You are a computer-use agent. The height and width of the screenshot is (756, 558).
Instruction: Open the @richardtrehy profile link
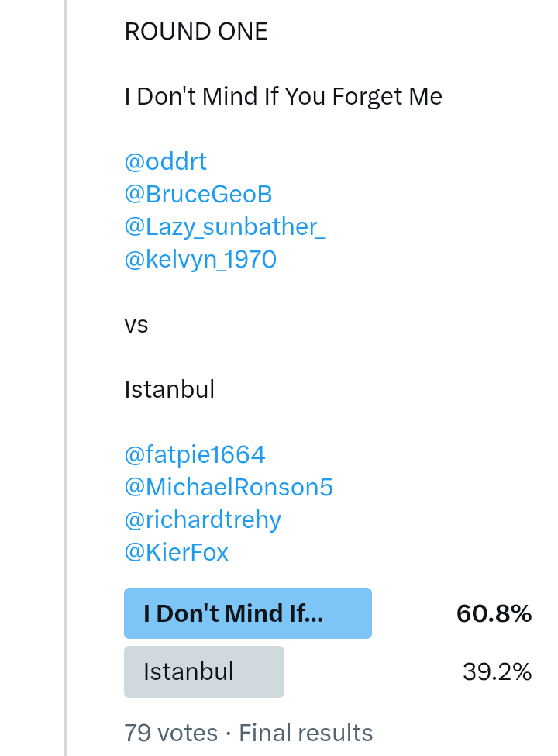[202, 520]
